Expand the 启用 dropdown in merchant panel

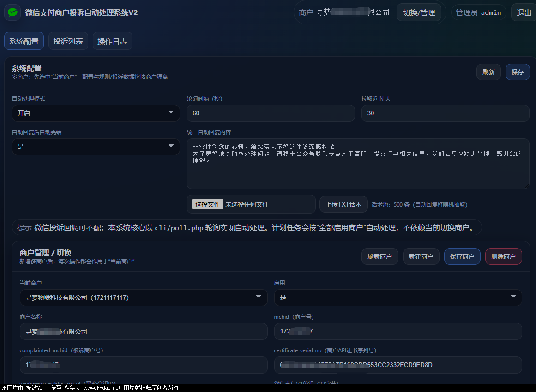pos(397,297)
